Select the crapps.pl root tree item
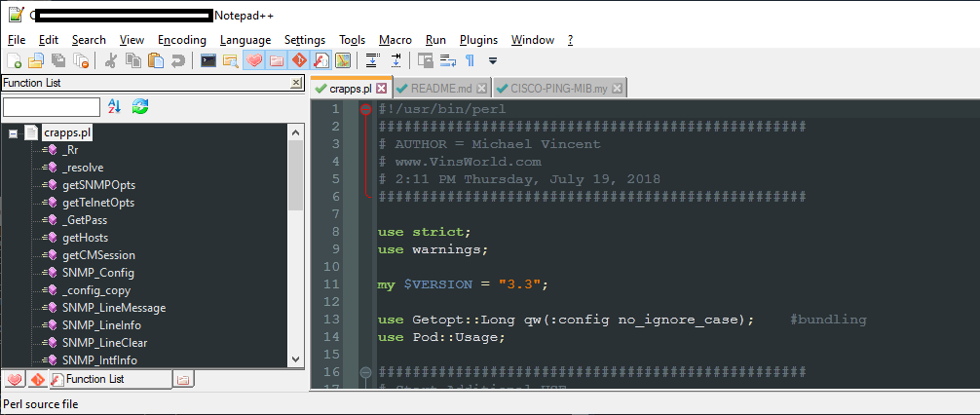Image resolution: width=980 pixels, height=415 pixels. pyautogui.click(x=67, y=133)
